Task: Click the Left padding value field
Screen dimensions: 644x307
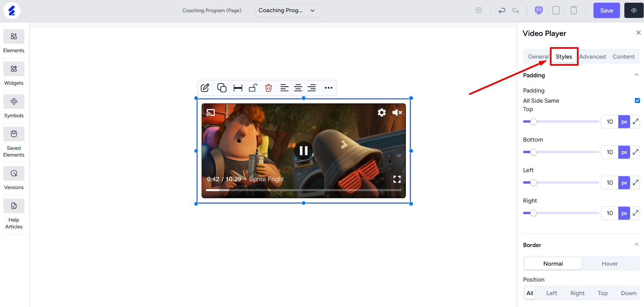Action: tap(610, 183)
